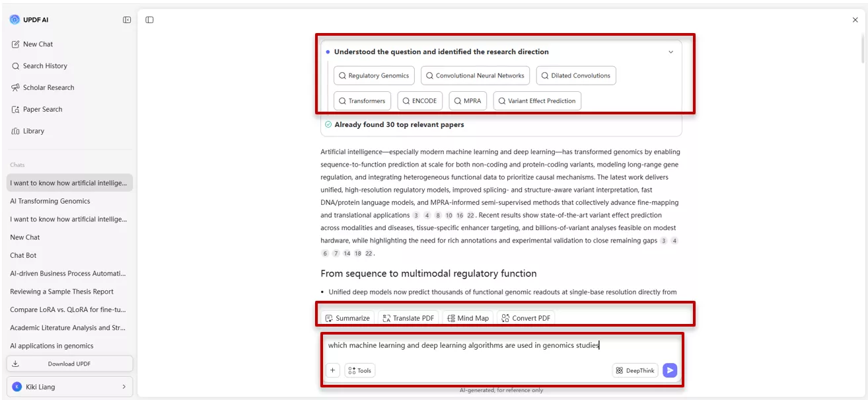This screenshot has height=400, width=868.
Task: Click the Mind Map action icon
Action: [468, 317]
